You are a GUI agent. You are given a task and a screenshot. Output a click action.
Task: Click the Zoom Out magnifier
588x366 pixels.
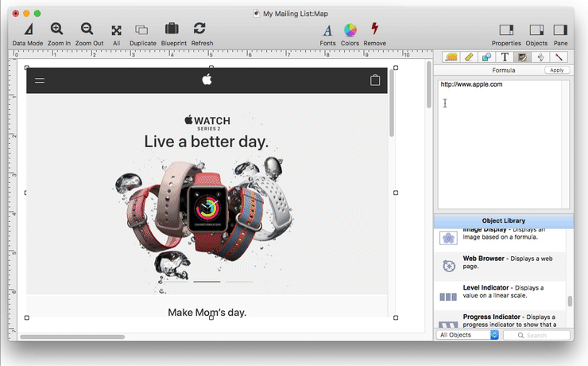click(x=87, y=29)
